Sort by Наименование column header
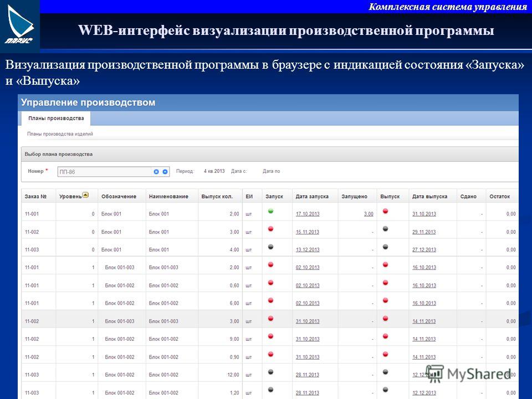 (168, 196)
